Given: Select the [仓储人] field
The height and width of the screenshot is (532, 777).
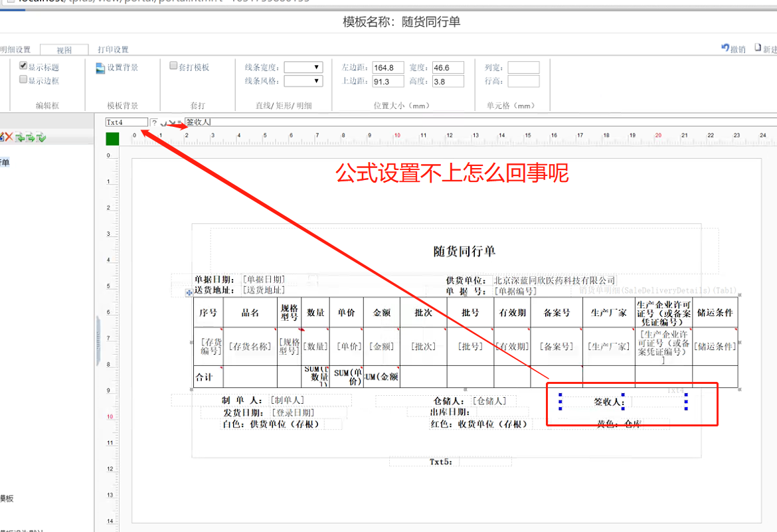Looking at the screenshot, I should click(x=489, y=400).
